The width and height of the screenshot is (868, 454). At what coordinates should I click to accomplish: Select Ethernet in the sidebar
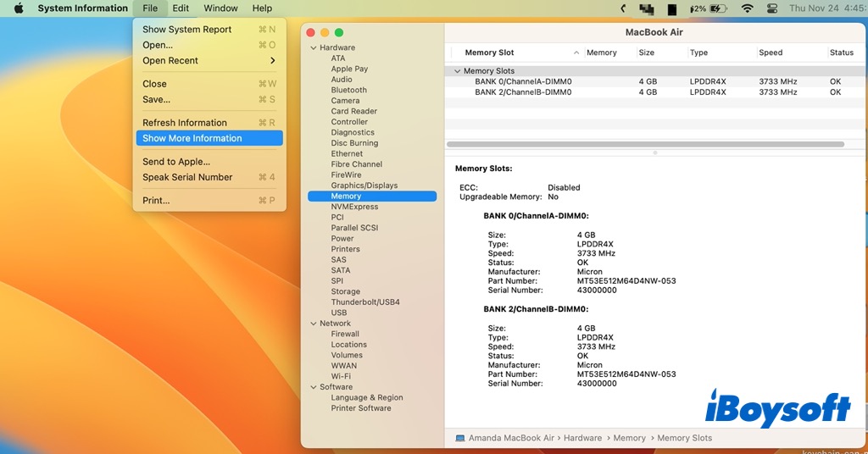[x=347, y=153]
